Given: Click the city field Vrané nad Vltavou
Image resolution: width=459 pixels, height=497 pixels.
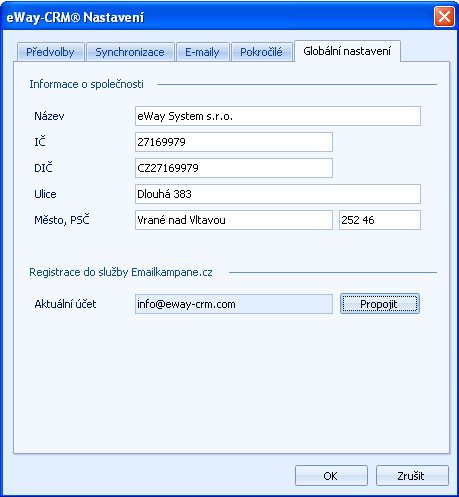Looking at the screenshot, I should click(234, 220).
